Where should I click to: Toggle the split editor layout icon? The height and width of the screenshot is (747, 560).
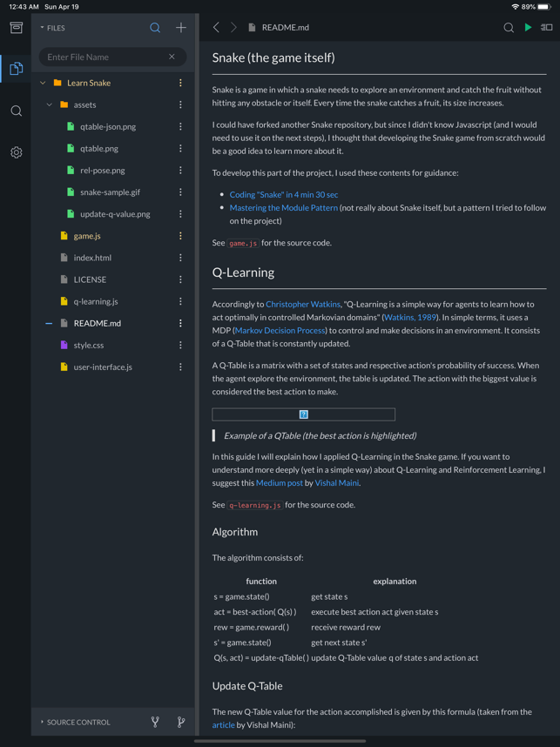coord(546,28)
